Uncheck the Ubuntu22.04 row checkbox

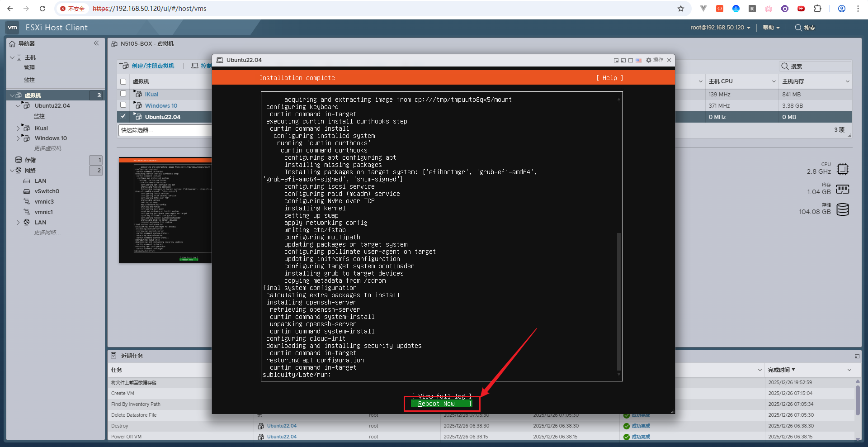pyautogui.click(x=123, y=116)
